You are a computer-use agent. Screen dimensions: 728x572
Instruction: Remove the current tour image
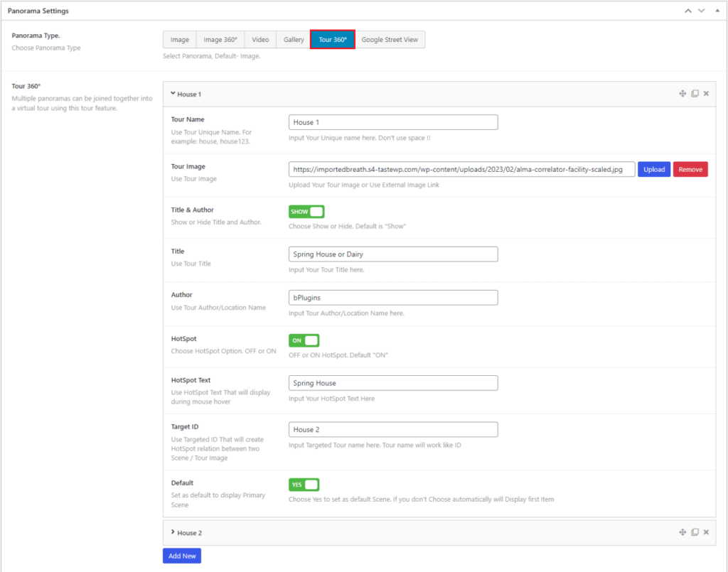(690, 169)
